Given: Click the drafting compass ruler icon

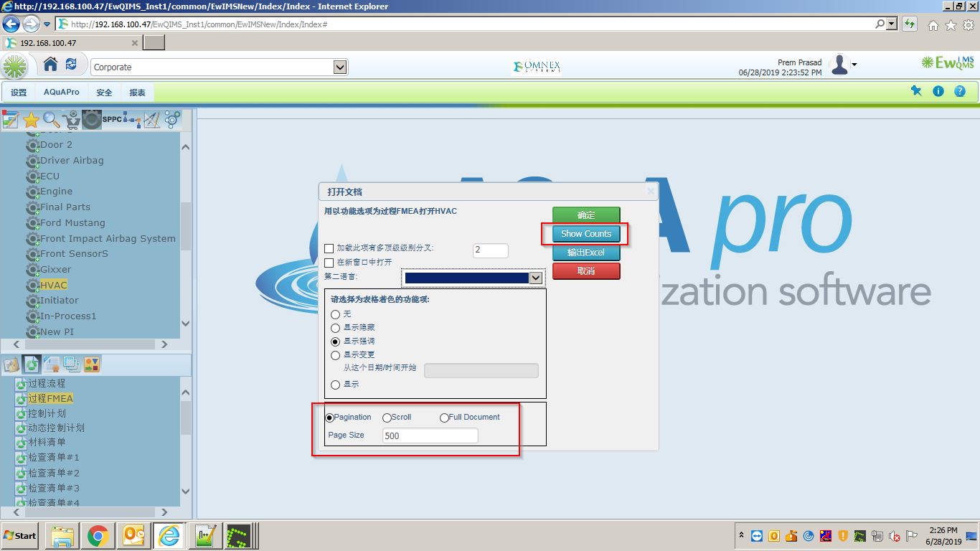Looking at the screenshot, I should 152,120.
